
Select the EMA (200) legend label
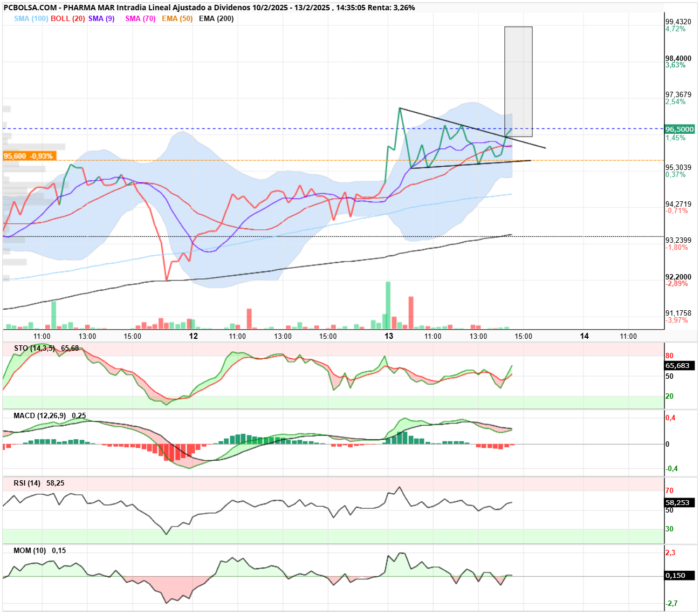(x=216, y=18)
